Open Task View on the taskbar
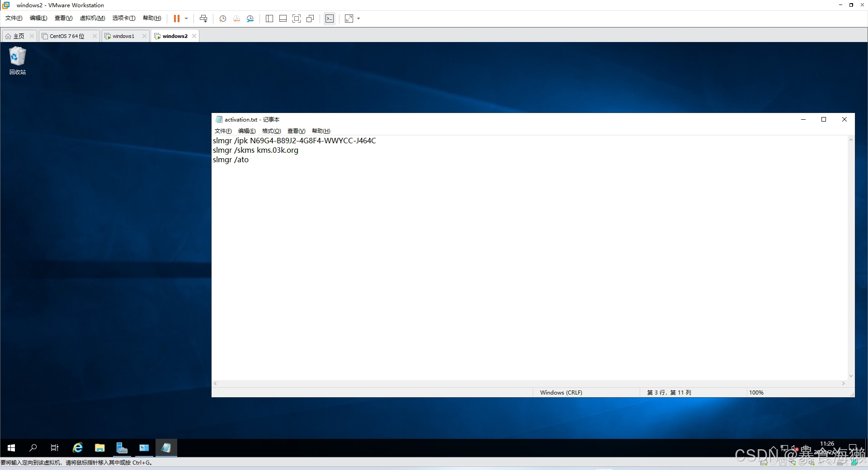The height and width of the screenshot is (470, 868). coord(55,448)
